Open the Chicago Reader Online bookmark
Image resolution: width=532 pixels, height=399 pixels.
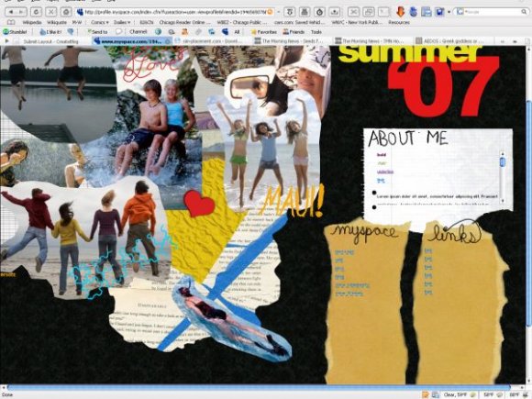tap(185, 22)
